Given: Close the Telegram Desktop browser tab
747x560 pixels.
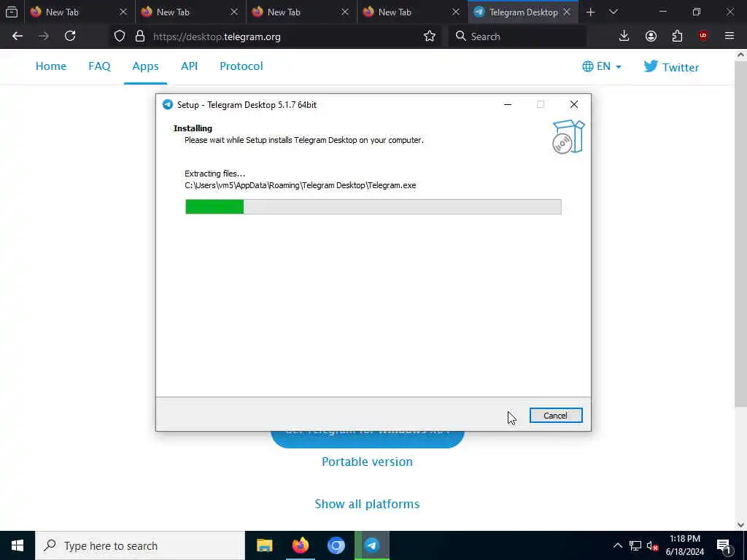Looking at the screenshot, I should tap(566, 12).
